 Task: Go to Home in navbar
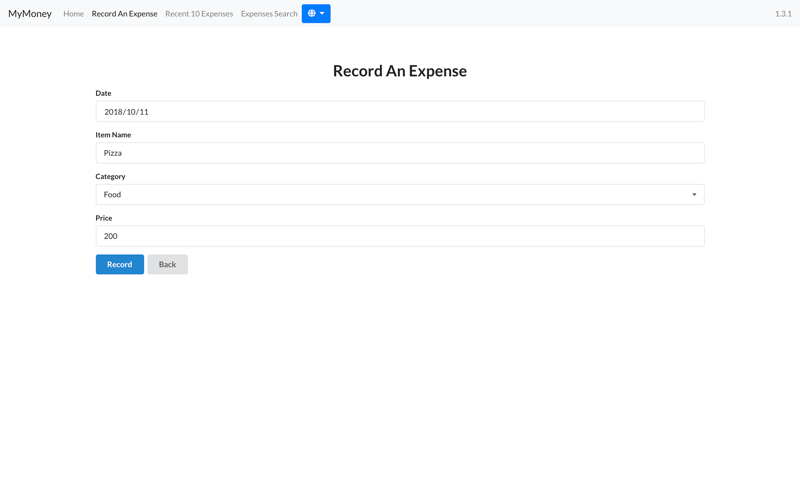(73, 14)
